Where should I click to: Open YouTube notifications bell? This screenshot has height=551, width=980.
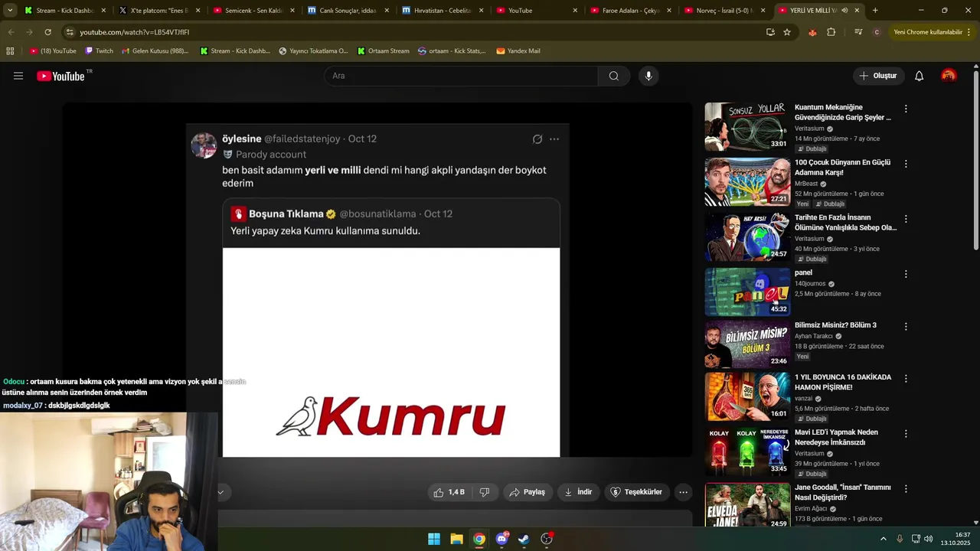[920, 76]
